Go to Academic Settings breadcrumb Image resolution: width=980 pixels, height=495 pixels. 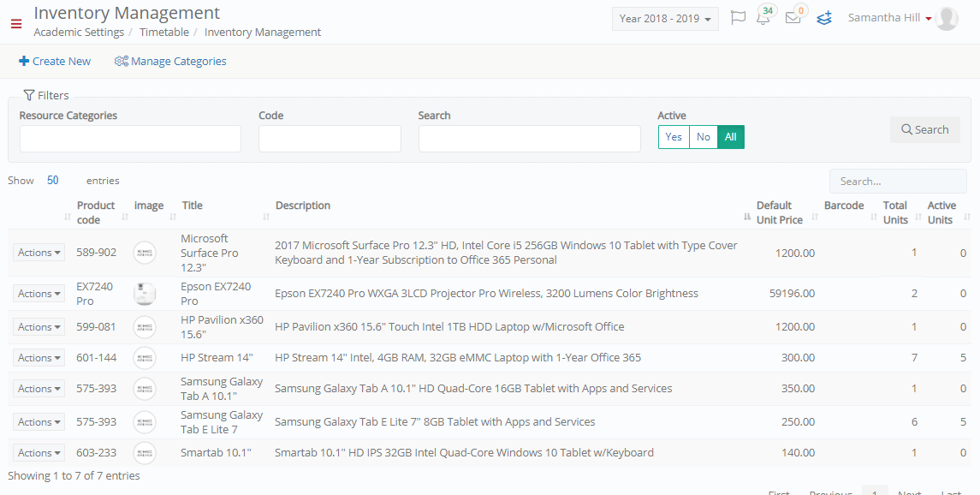[79, 32]
